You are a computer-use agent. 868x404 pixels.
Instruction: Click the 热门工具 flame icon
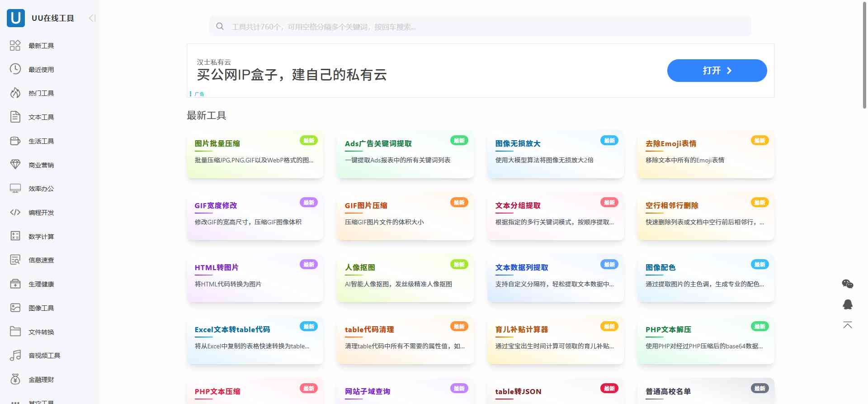click(x=15, y=93)
